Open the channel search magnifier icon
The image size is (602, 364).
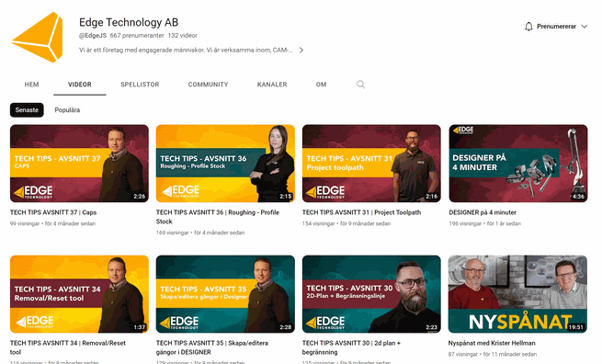tap(360, 85)
